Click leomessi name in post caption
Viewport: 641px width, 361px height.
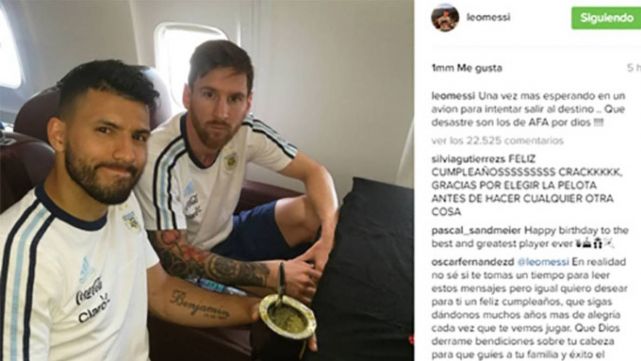[453, 96]
